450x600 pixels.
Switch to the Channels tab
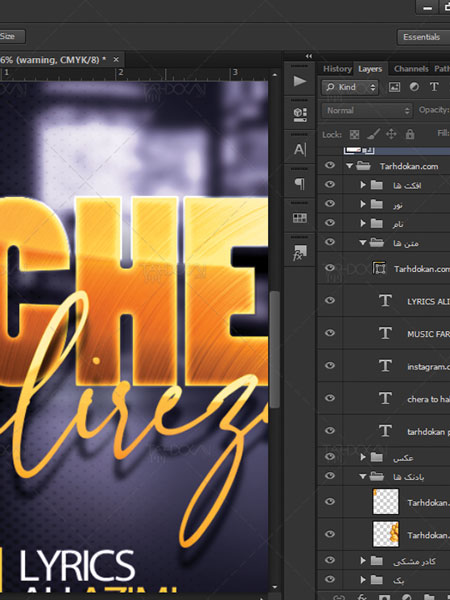click(x=411, y=69)
